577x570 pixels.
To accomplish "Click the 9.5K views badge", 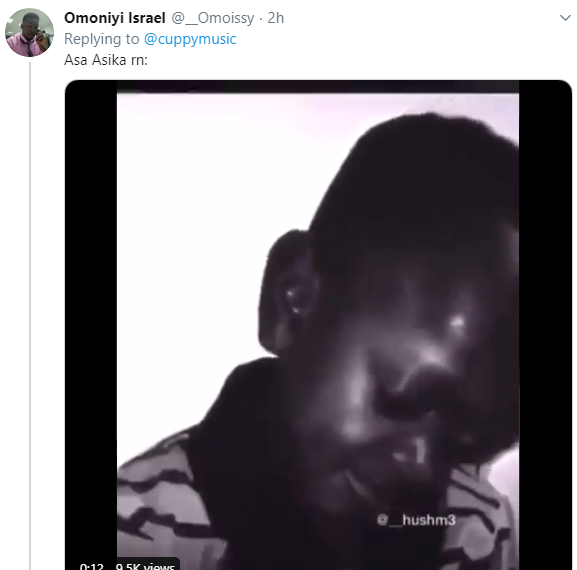I will (145, 566).
